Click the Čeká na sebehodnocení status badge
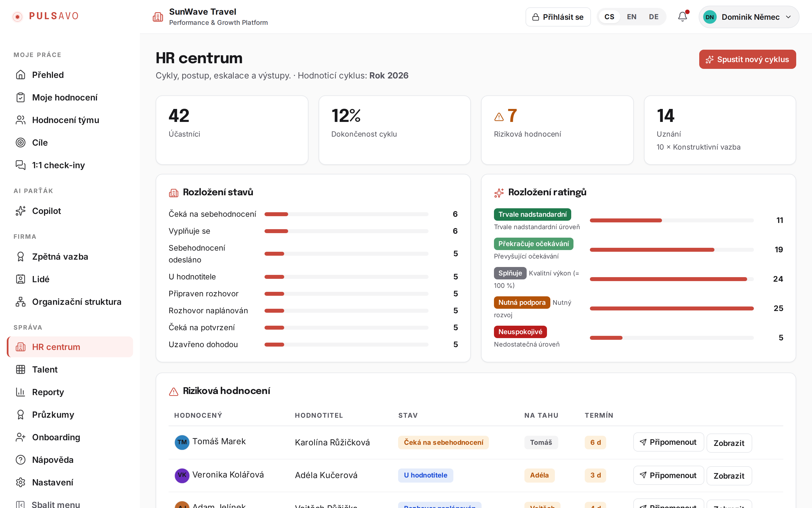 click(443, 442)
